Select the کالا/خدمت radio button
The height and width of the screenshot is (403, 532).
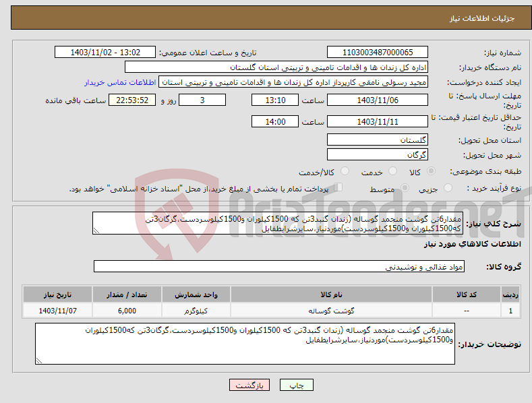coord(345,171)
